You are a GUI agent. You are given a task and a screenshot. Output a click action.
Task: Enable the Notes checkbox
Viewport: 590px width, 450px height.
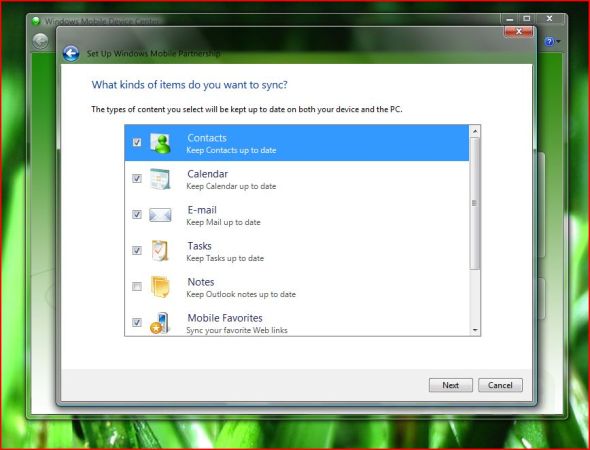(137, 286)
